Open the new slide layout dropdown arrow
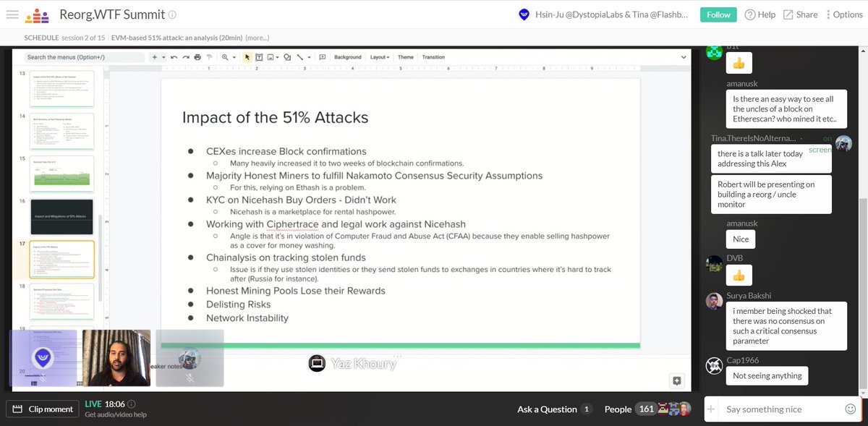This screenshot has width=868, height=426. [x=164, y=57]
